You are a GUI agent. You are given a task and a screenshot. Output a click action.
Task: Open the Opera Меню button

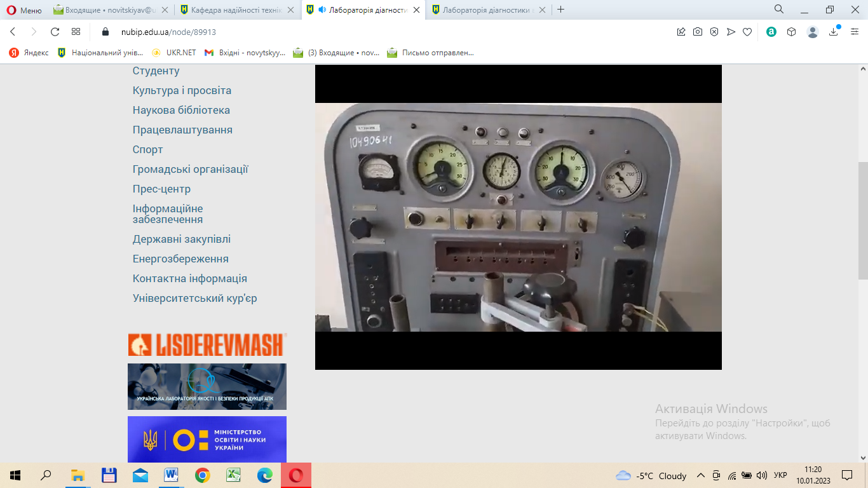pos(24,10)
